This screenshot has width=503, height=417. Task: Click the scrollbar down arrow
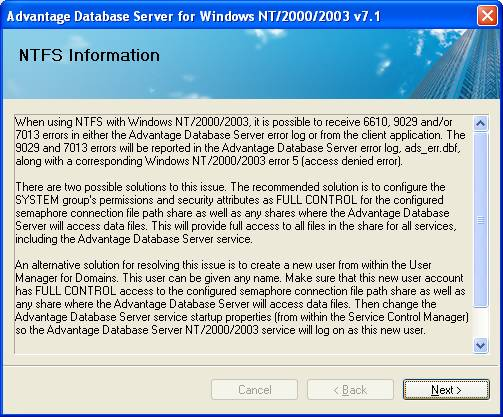480,345
